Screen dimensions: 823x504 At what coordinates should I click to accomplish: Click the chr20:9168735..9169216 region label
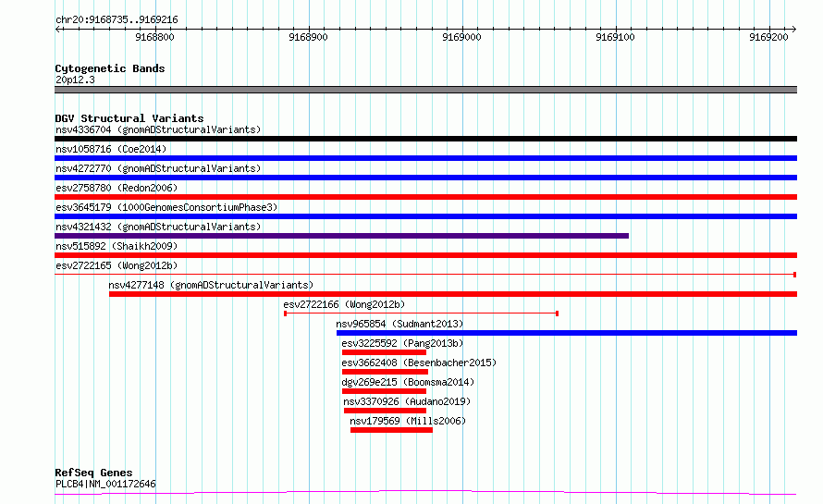(x=117, y=19)
